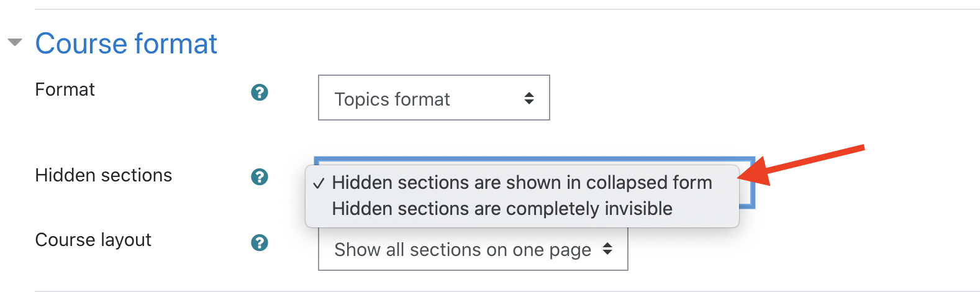Click the up-down arrows on Topics format

pyautogui.click(x=529, y=98)
